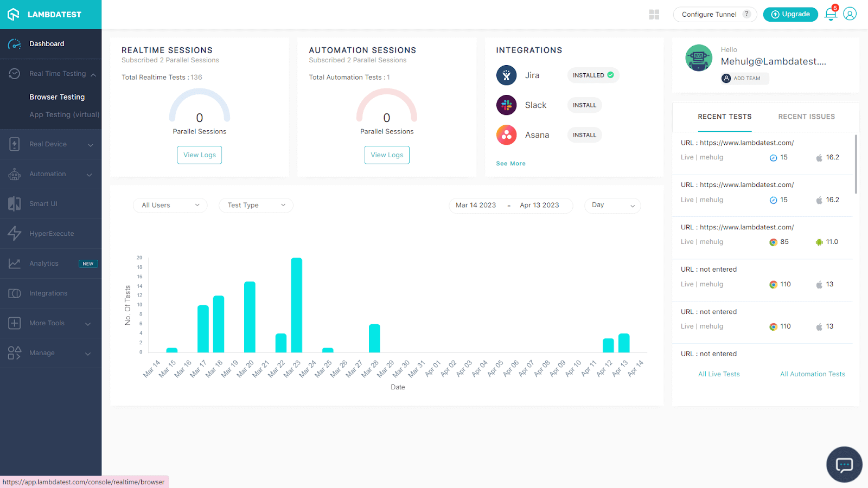Screen dimensions: 868x488
Task: Open the See More integrations link
Action: (510, 164)
